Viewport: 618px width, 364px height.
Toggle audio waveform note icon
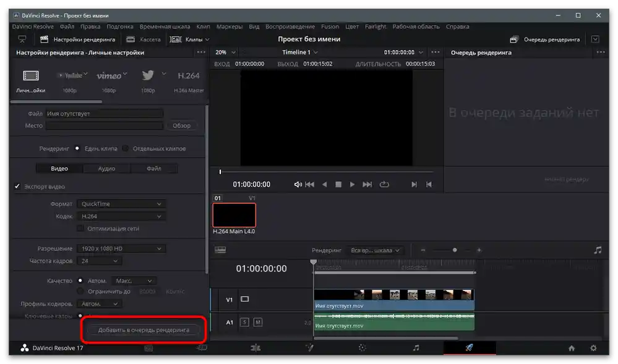click(598, 250)
